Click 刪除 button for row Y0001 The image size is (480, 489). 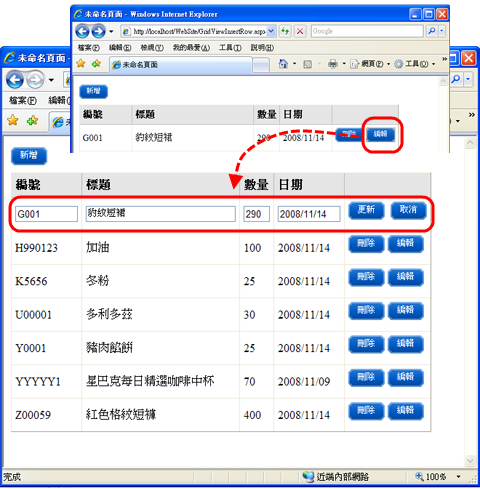click(x=366, y=344)
